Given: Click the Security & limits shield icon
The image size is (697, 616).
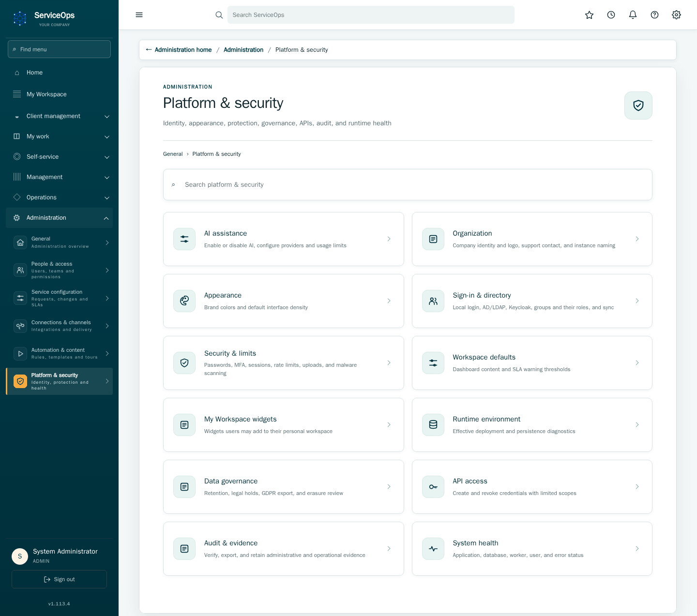Looking at the screenshot, I should pyautogui.click(x=184, y=363).
